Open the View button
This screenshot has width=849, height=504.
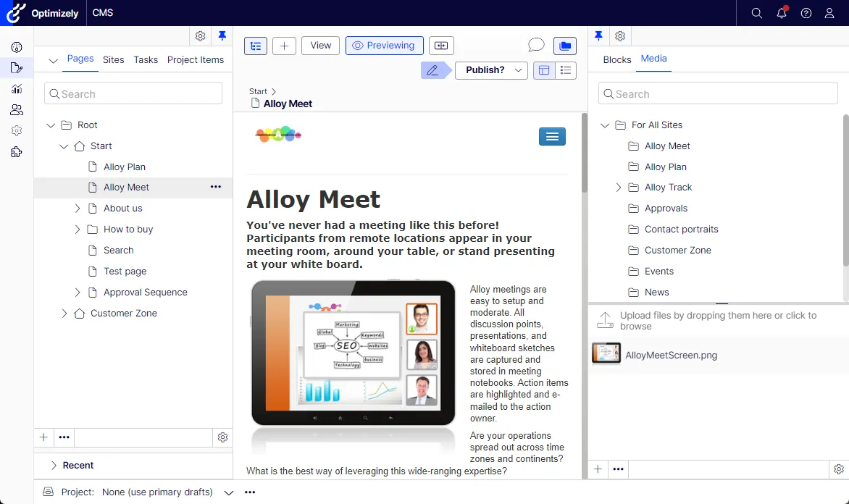(320, 46)
